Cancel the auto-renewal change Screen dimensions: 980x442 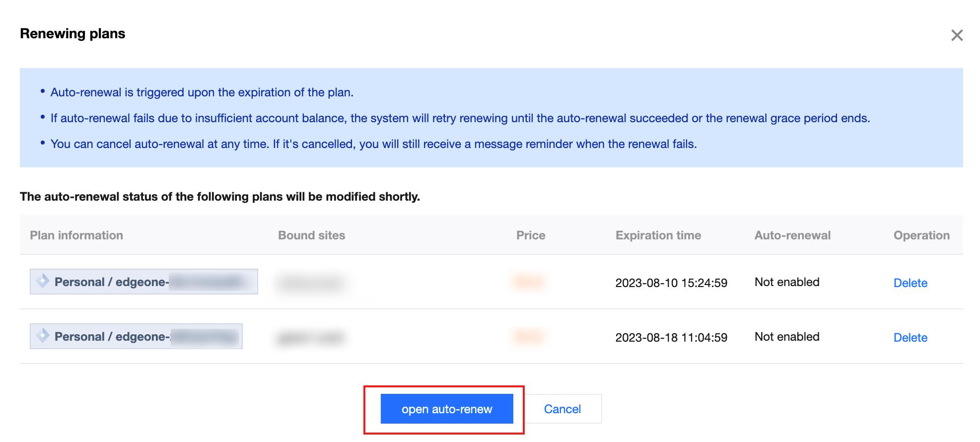tap(562, 409)
